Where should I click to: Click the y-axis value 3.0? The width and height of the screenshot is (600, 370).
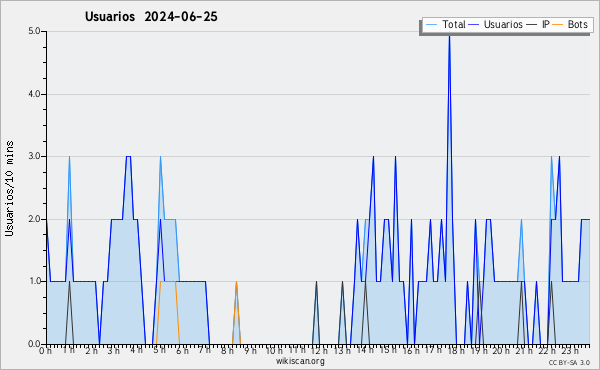point(34,156)
